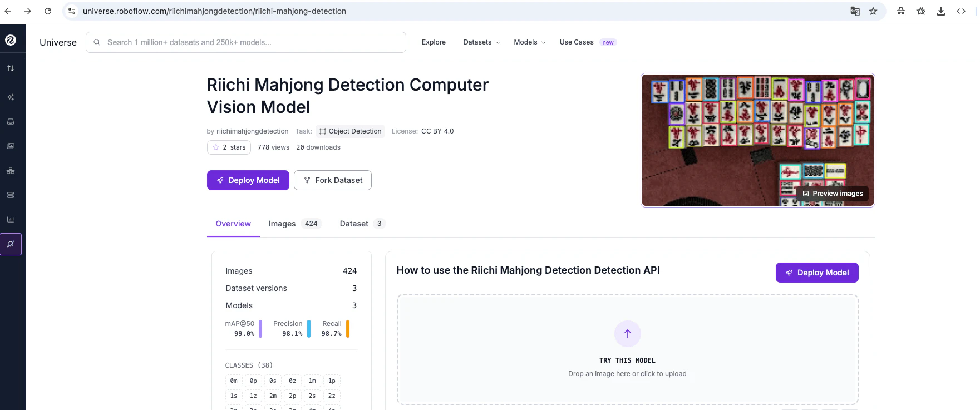Click the mAP@50 99.0% metric
Viewport: 980px width, 410px height.
[243, 329]
